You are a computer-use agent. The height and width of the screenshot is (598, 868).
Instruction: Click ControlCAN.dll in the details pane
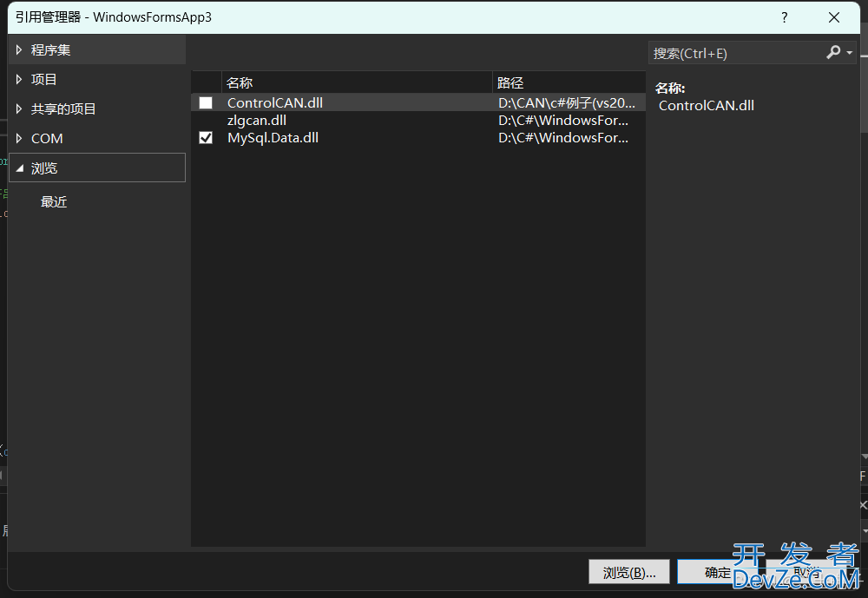tap(707, 105)
